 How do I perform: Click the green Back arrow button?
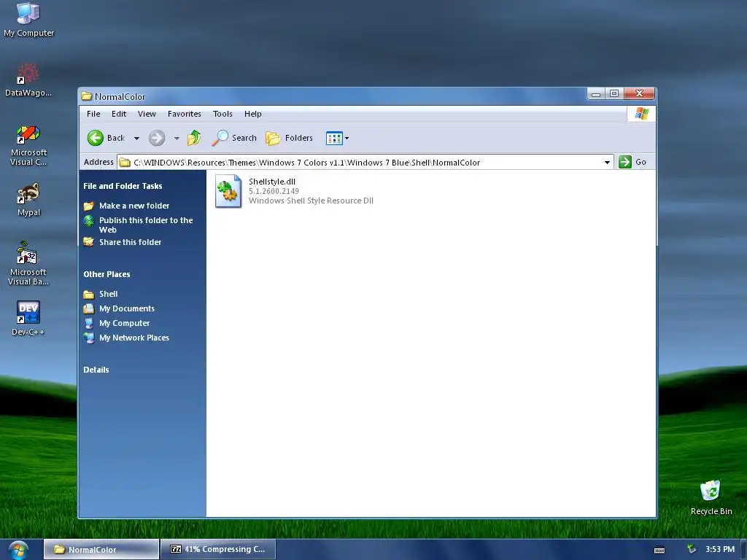click(96, 138)
